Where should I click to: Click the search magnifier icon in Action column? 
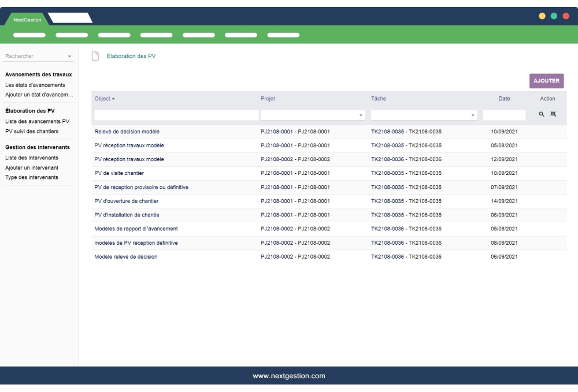542,115
